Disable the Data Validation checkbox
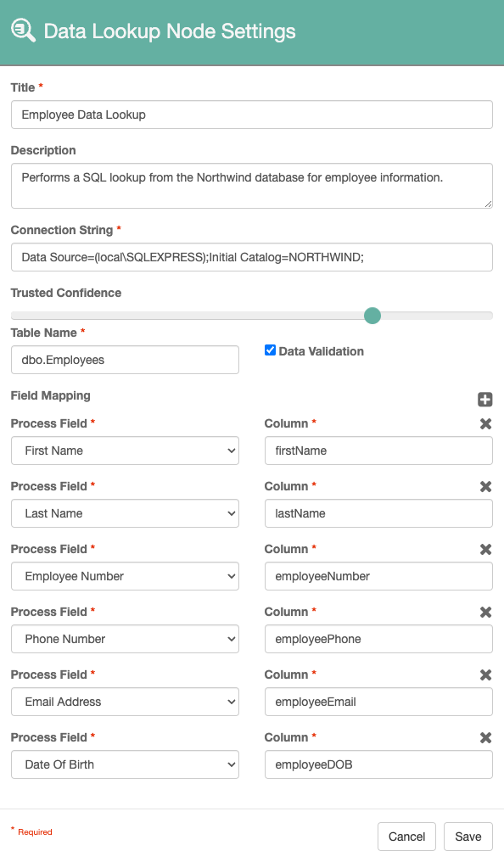 [x=271, y=350]
